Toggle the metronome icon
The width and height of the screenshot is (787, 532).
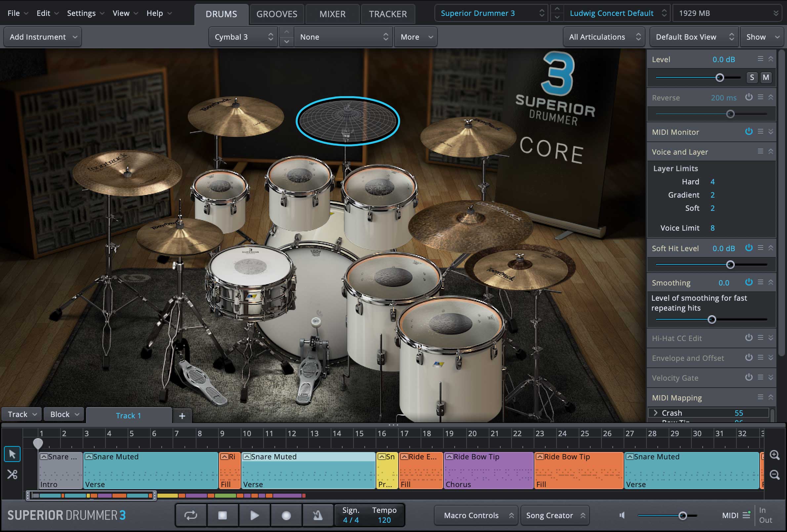pyautogui.click(x=318, y=515)
